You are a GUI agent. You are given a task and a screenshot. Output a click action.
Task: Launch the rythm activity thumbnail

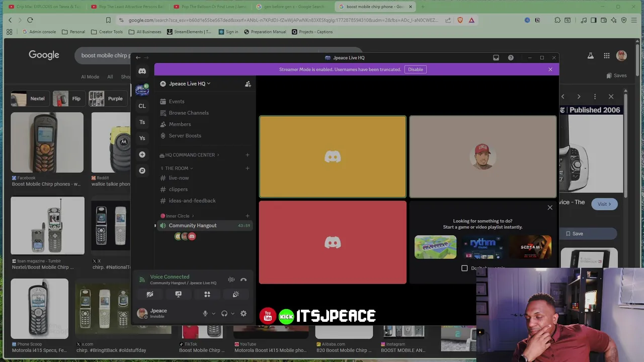coord(482,247)
